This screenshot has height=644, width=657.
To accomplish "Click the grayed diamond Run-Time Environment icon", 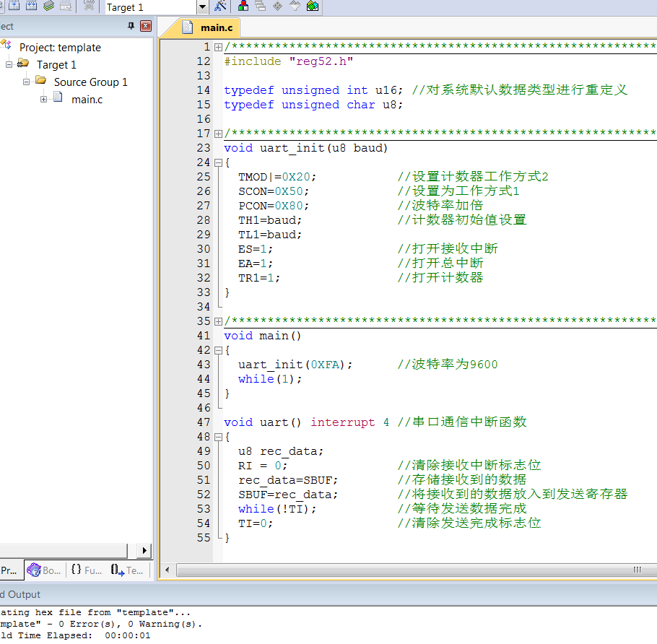I will 277,6.
